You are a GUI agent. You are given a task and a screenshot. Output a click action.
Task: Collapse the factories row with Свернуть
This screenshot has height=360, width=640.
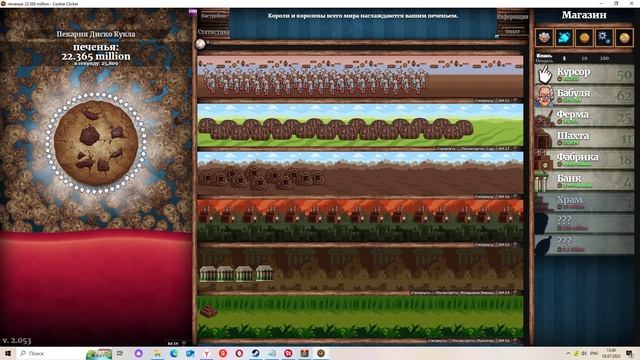click(484, 244)
